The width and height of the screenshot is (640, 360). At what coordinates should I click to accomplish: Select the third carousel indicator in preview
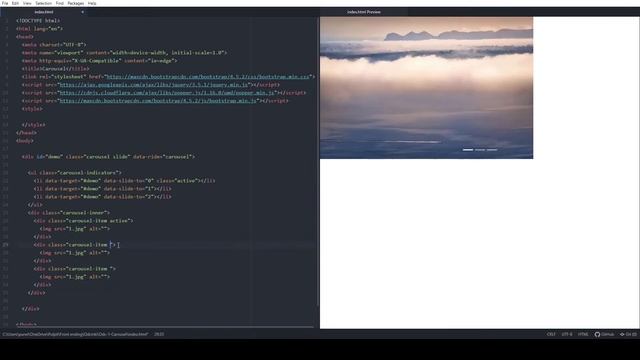tap(492, 150)
